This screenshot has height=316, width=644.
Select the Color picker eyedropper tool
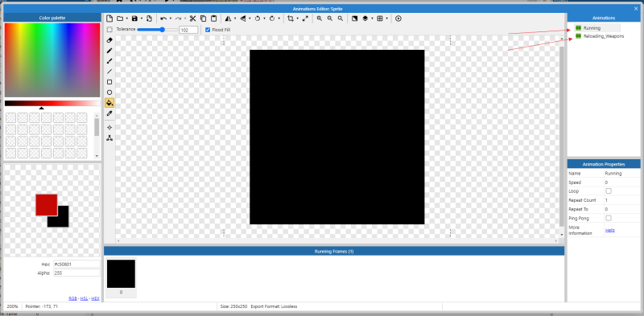[109, 113]
